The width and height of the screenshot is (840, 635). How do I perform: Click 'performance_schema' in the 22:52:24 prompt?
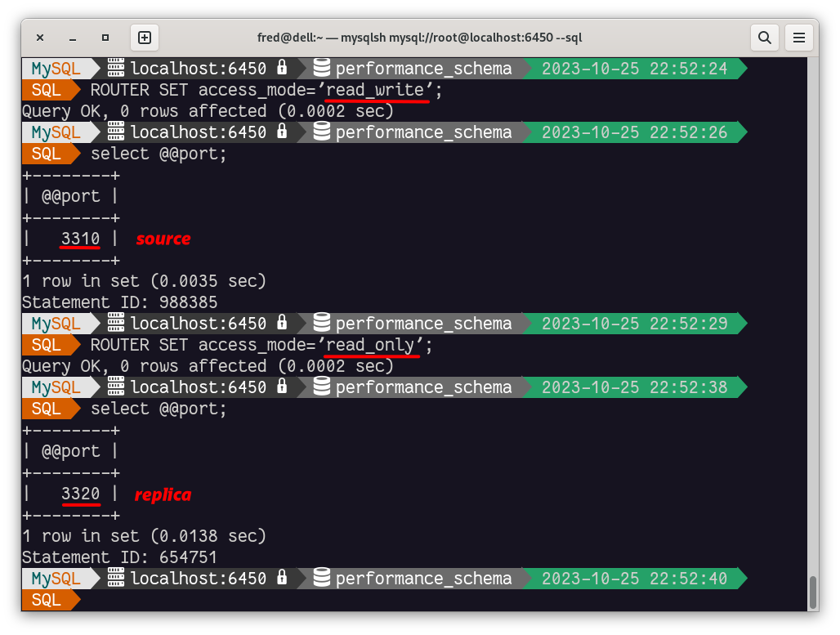click(424, 69)
